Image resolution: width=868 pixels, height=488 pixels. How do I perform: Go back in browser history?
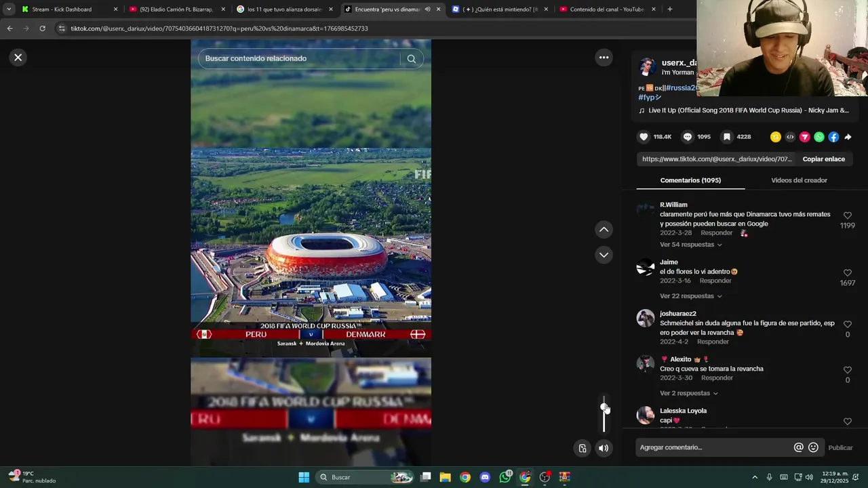[x=9, y=28]
